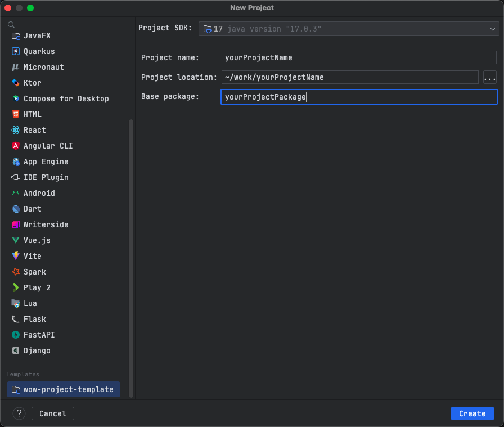Click the App Engine icon
Screen dimensions: 504x427
point(15,161)
